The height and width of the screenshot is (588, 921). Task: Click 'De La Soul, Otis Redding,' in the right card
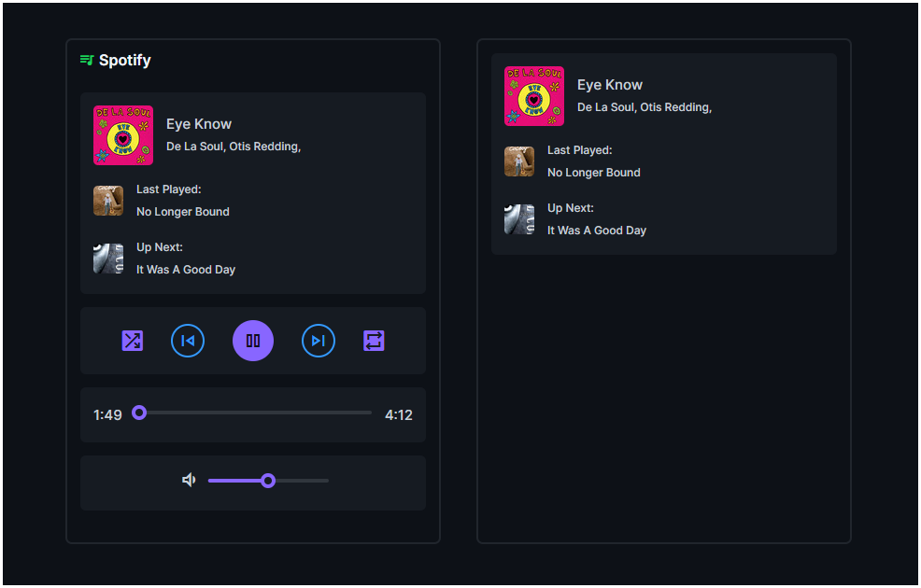pos(645,107)
